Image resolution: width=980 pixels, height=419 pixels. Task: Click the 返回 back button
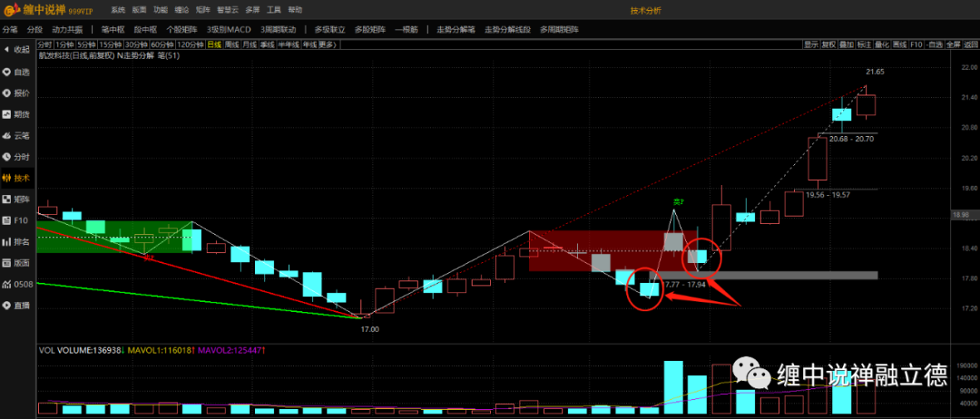tap(971, 44)
